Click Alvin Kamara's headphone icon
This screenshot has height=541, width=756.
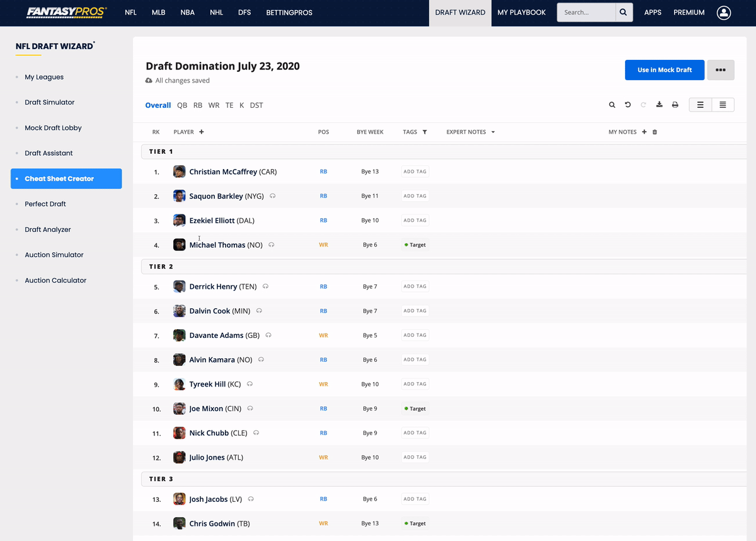pos(261,359)
